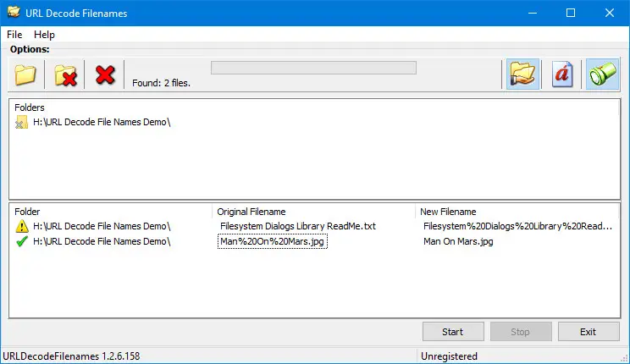
Task: Click folder path in ReadMe result row
Action: (102, 226)
